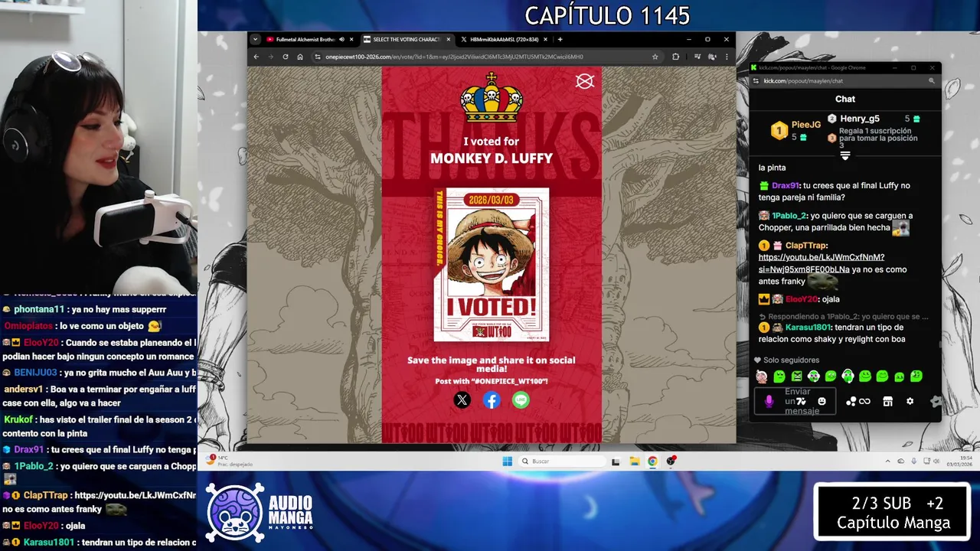Mute the Fullmetal Alchemist tab audio
This screenshot has height=551, width=980.
(341, 39)
